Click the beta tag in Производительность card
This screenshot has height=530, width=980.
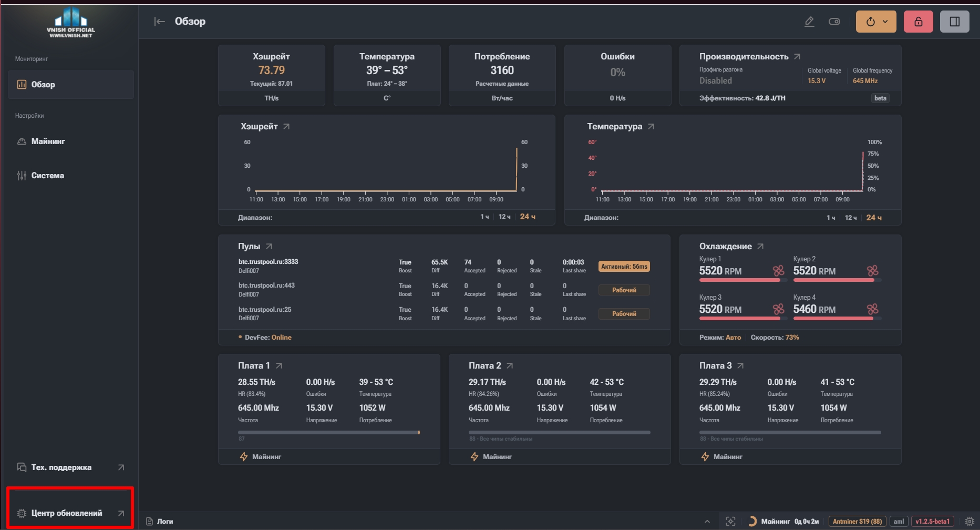point(880,98)
